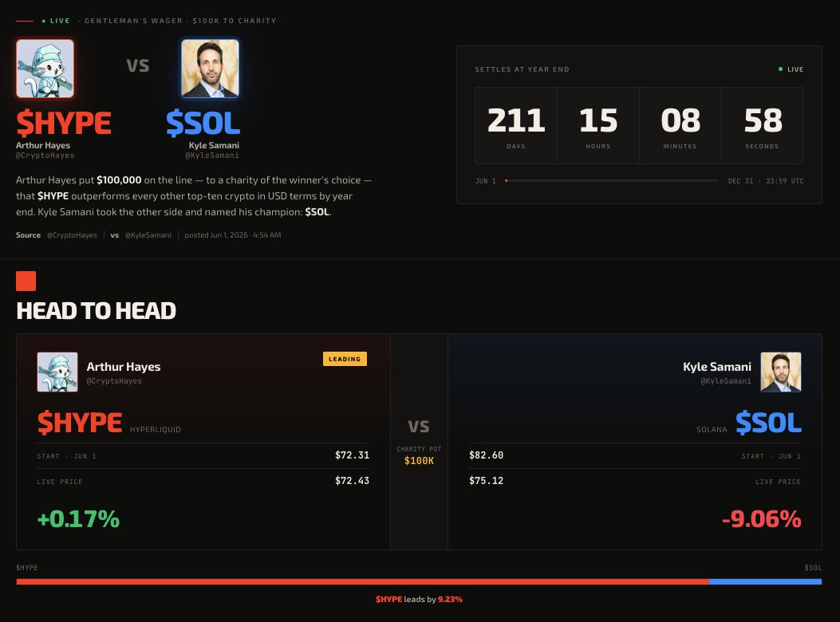Screen dimensions: 840x622
Task: Open the @CryptoHayes source link
Action: pos(72,235)
